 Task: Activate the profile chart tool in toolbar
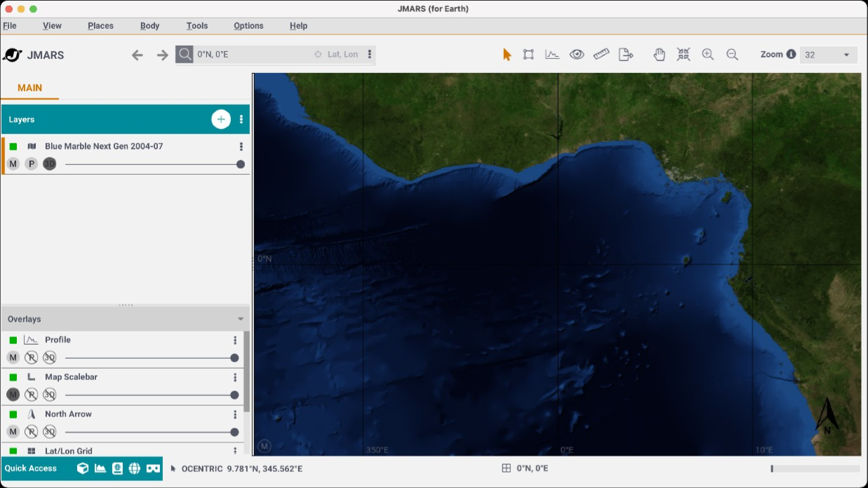[x=552, y=55]
